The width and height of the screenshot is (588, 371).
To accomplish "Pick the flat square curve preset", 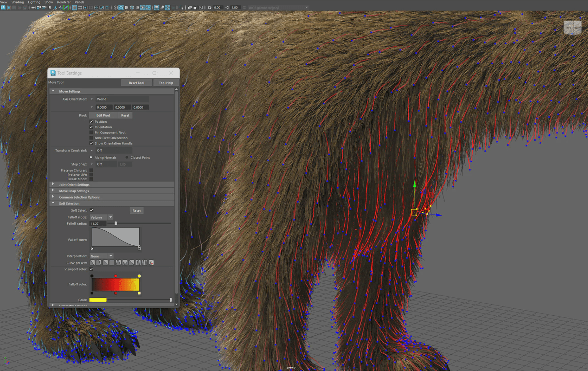I will (x=112, y=263).
